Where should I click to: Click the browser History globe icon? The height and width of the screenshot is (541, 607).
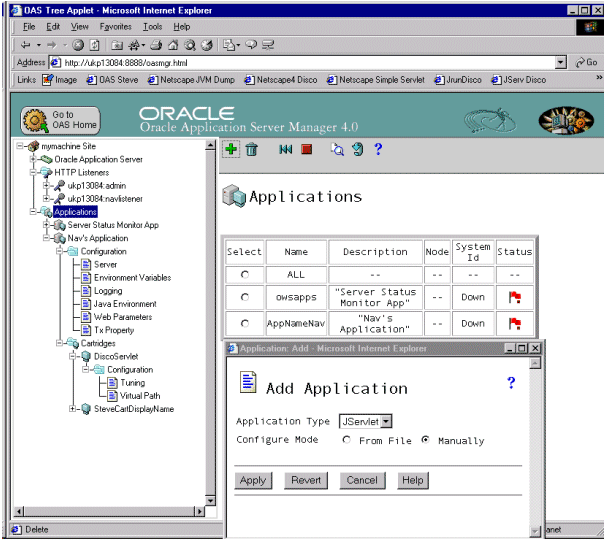click(207, 45)
